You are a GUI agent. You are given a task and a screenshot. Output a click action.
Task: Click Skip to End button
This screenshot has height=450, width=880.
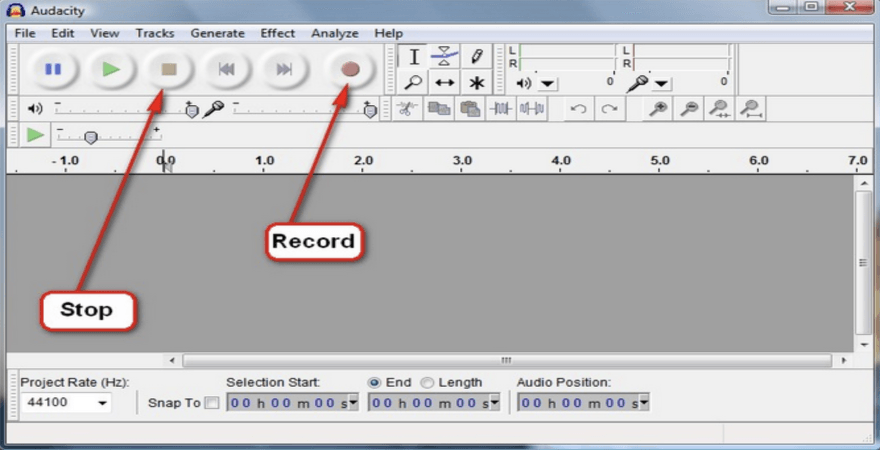pos(285,69)
